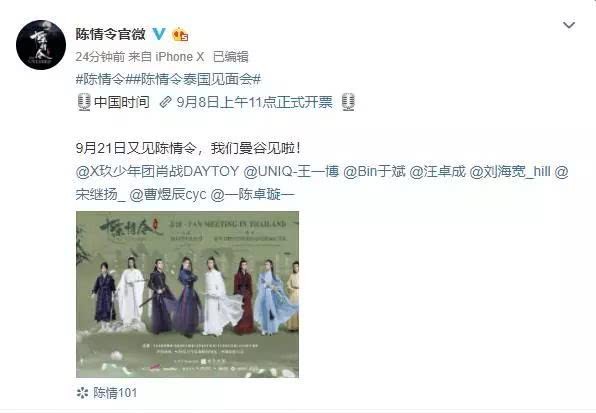Open the 陈情101 super topic link
This screenshot has height=413, width=596.
click(115, 393)
